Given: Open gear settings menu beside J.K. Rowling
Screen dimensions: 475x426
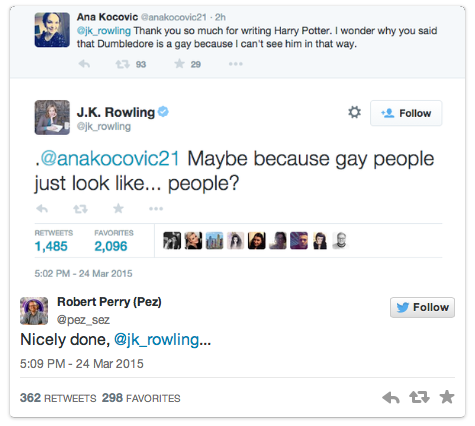Looking at the screenshot, I should click(355, 112).
